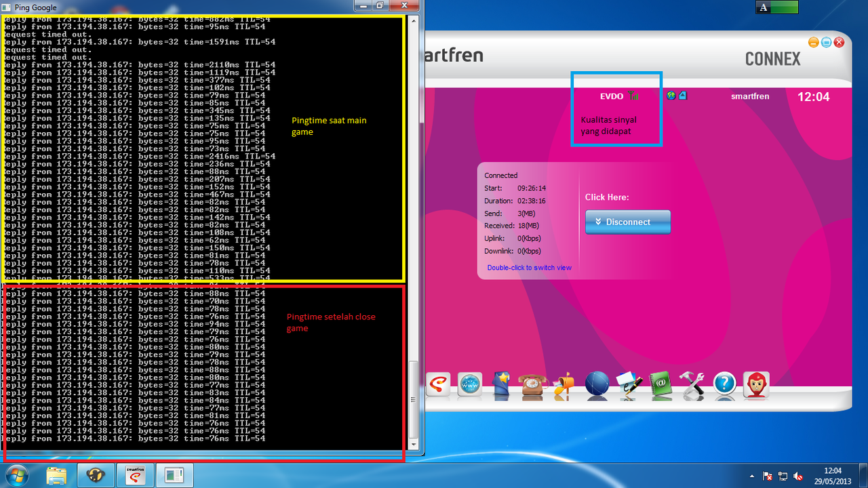Click 'Double-click to switch view' link
This screenshot has height=488, width=868.
[x=529, y=268]
